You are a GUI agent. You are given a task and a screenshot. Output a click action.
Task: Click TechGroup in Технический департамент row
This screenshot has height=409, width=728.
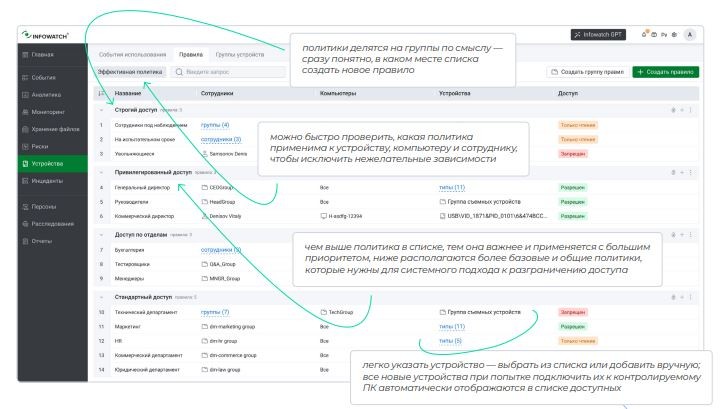pyautogui.click(x=337, y=312)
